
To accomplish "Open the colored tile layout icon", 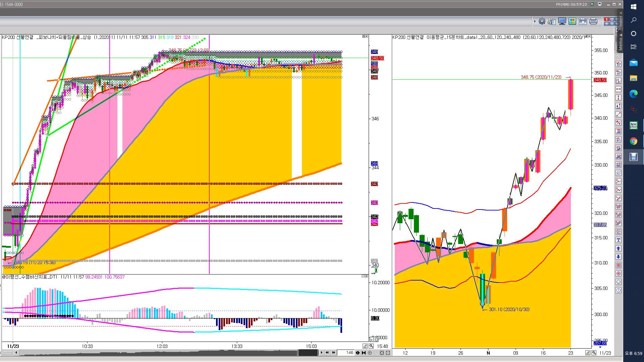I will pos(572,21).
